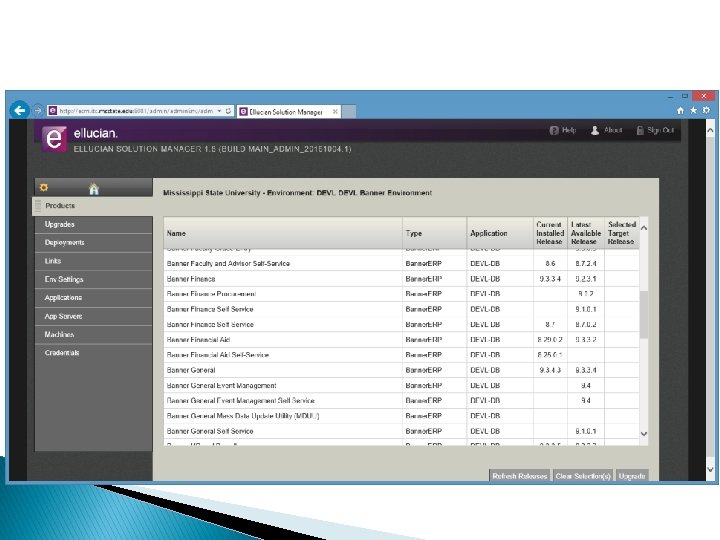Click the browser back arrow button
720x540 pixels.
[20, 110]
